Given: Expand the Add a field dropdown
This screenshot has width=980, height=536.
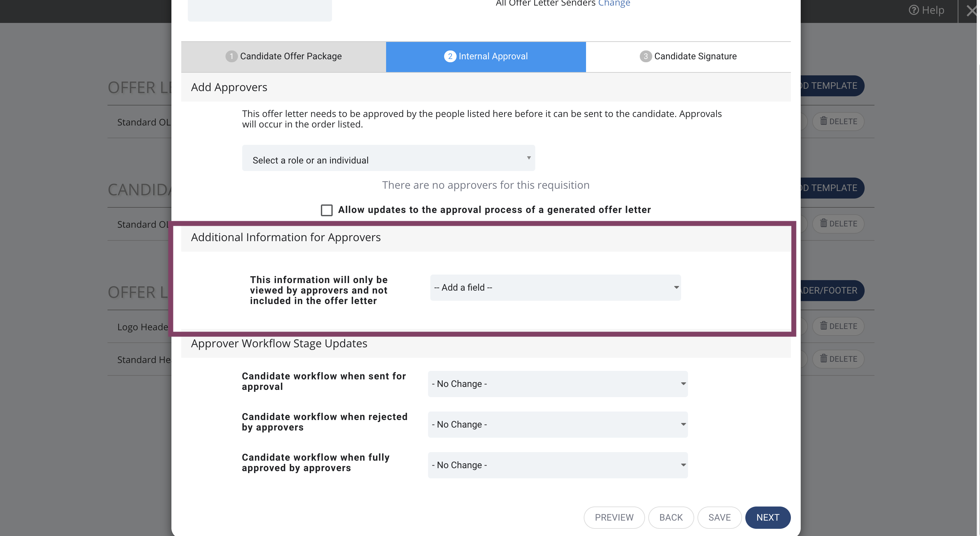Looking at the screenshot, I should coord(556,288).
